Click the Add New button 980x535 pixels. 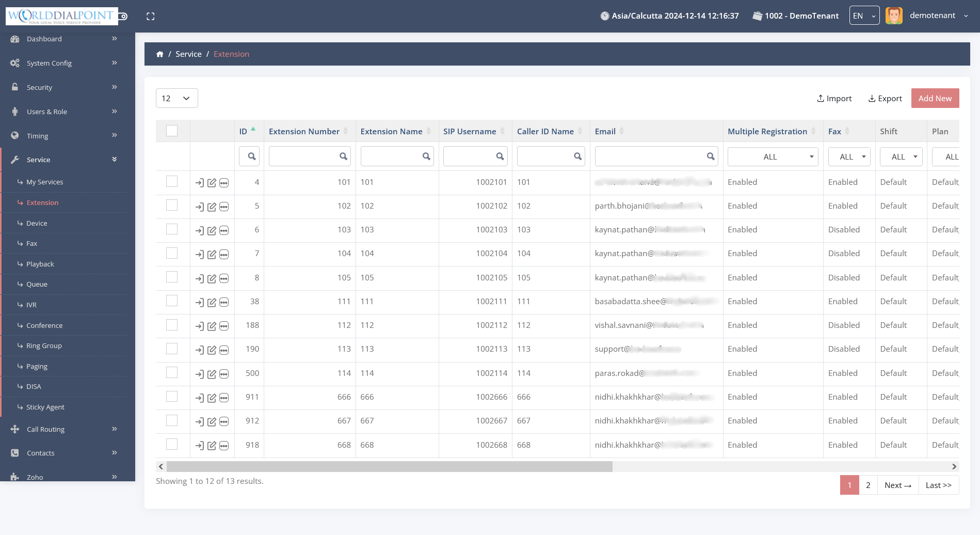coord(935,98)
